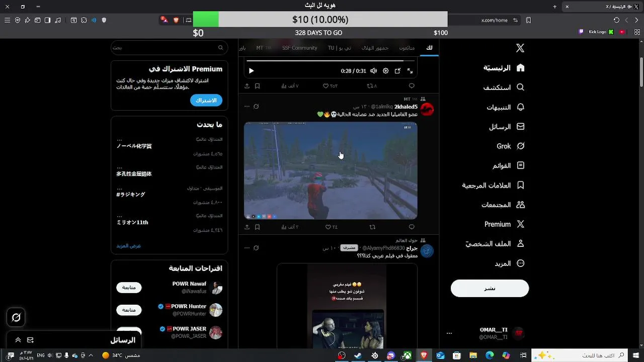Open the 2khaled5 game video thumbnail

[x=331, y=170]
